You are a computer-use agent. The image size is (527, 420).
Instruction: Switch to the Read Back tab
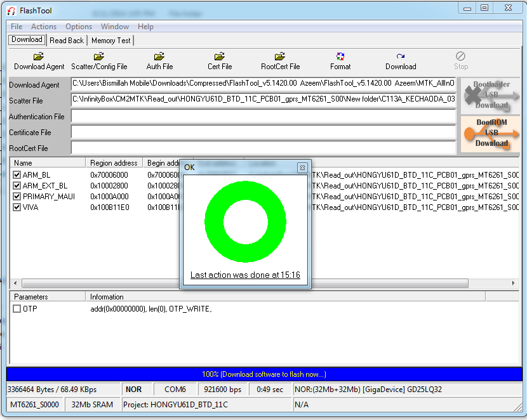click(x=67, y=41)
